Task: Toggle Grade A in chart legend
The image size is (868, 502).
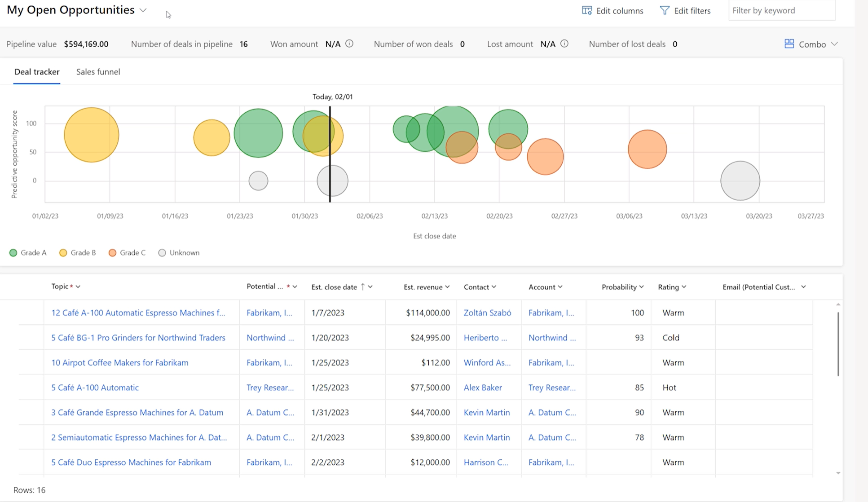Action: point(28,253)
